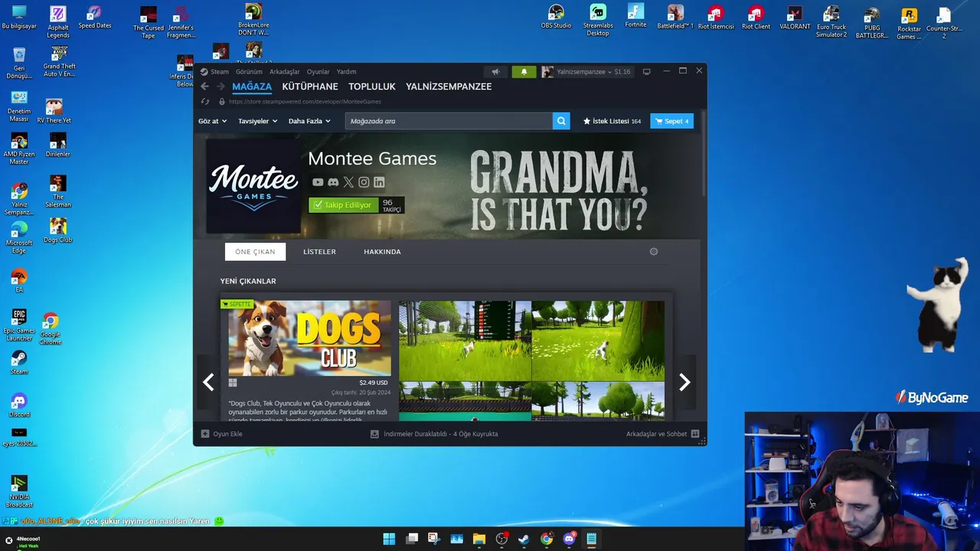
Task: Switch Steam to Big Picture mode
Action: tap(646, 71)
